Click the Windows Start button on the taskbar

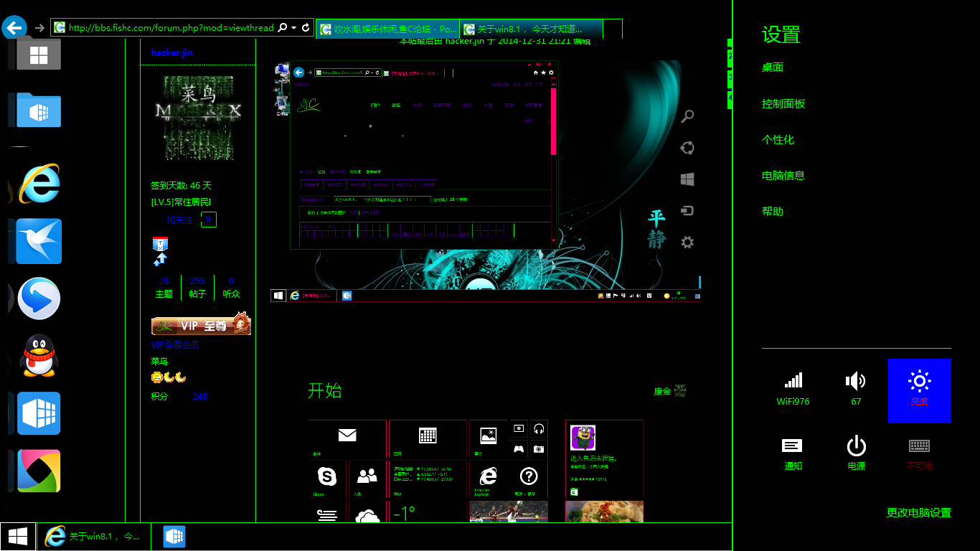[x=18, y=537]
